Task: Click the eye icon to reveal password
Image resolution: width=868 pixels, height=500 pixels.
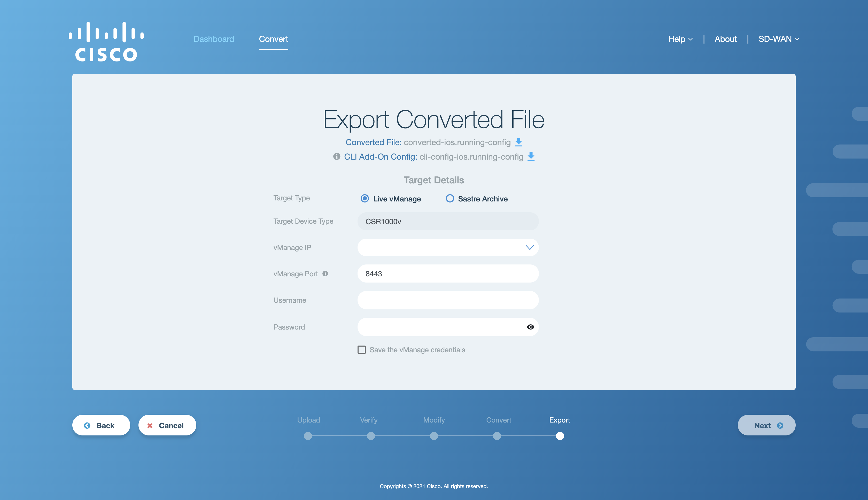Action: [x=530, y=327]
